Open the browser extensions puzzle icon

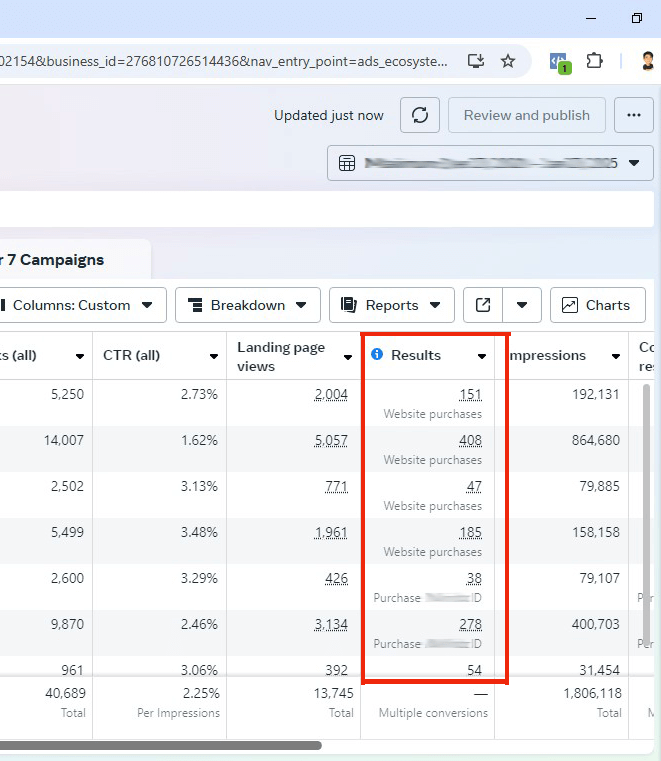[x=595, y=61]
